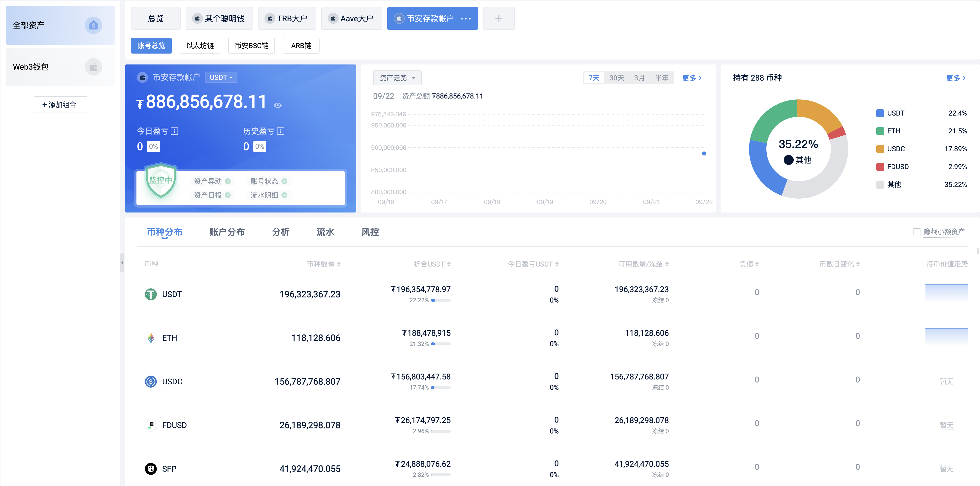The height and width of the screenshot is (486, 980).
Task: Select the 7天 time range
Action: (x=594, y=78)
